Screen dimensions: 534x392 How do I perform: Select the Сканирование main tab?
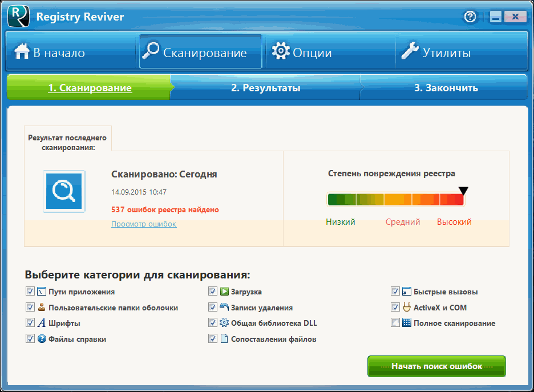[x=201, y=52]
